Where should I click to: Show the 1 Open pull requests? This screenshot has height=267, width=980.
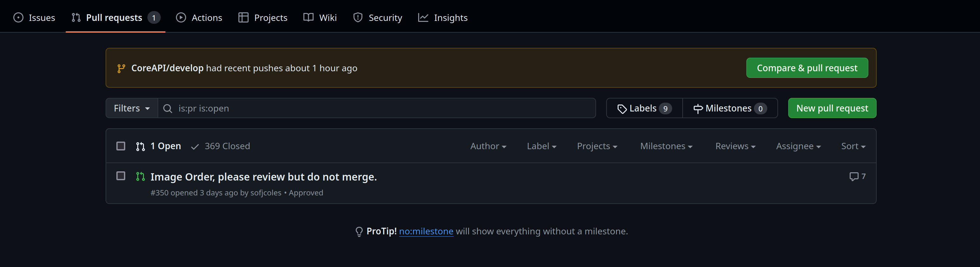click(158, 146)
